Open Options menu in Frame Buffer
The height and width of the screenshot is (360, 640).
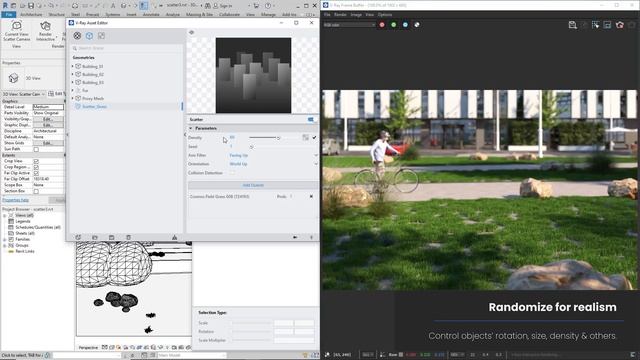coord(385,14)
